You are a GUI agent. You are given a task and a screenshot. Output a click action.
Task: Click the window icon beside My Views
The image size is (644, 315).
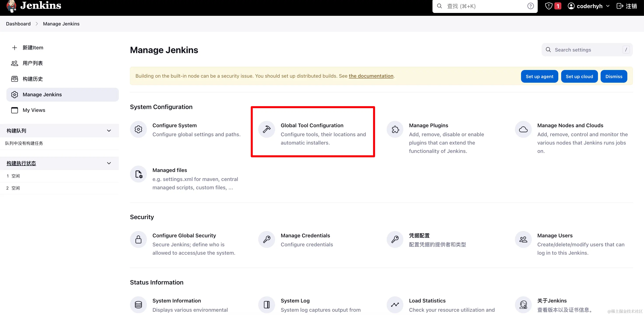(x=14, y=110)
